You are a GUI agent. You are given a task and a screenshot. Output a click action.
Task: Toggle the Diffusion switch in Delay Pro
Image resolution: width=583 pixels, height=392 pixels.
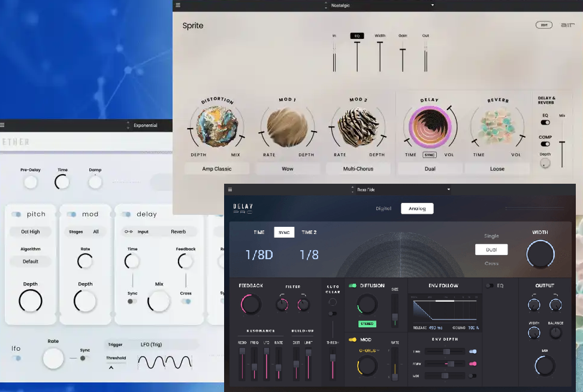coord(352,286)
